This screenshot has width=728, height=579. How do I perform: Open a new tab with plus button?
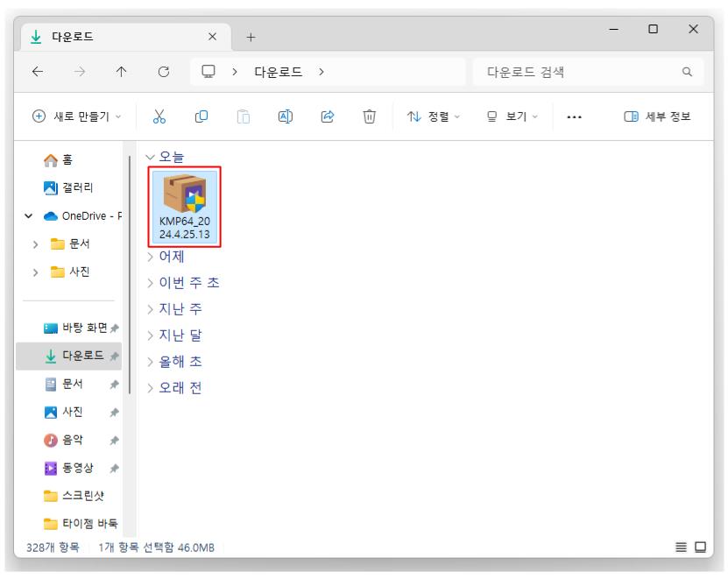coord(251,37)
